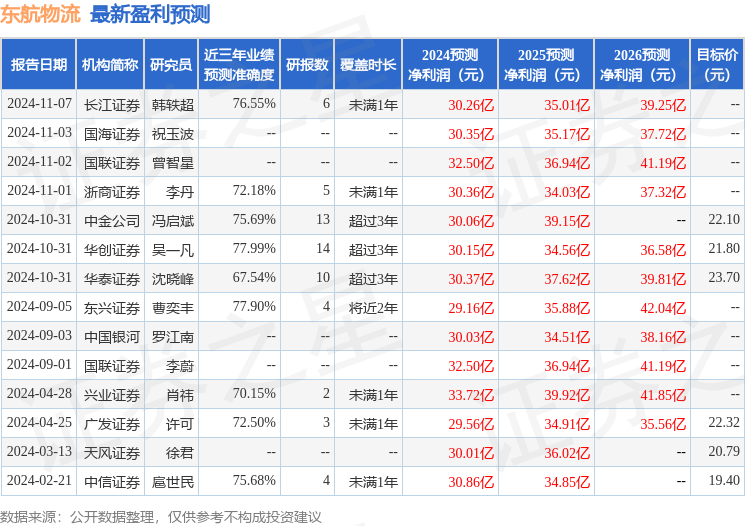
Task: Click analyst name 沈晓峰
Action: (x=173, y=279)
